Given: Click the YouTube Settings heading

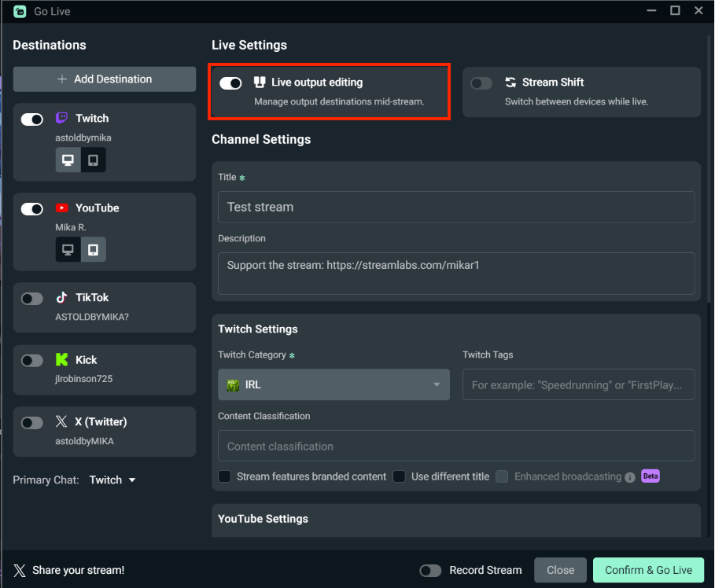Looking at the screenshot, I should pyautogui.click(x=263, y=519).
